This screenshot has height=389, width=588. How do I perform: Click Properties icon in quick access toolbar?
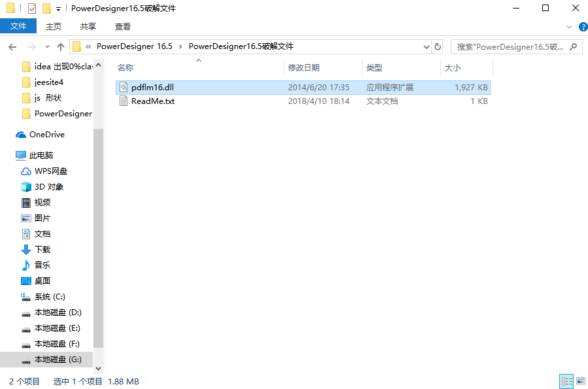(32, 8)
